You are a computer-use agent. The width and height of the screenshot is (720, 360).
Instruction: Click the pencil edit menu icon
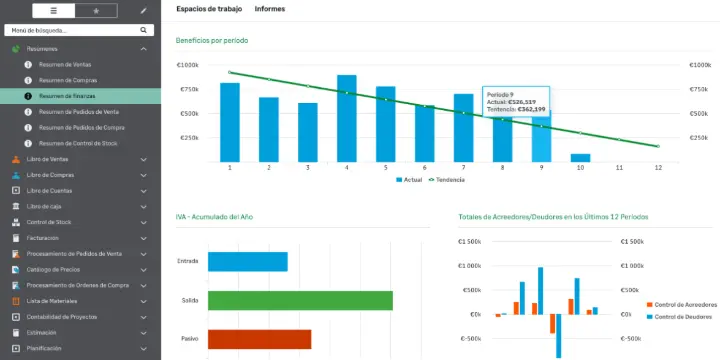143,11
